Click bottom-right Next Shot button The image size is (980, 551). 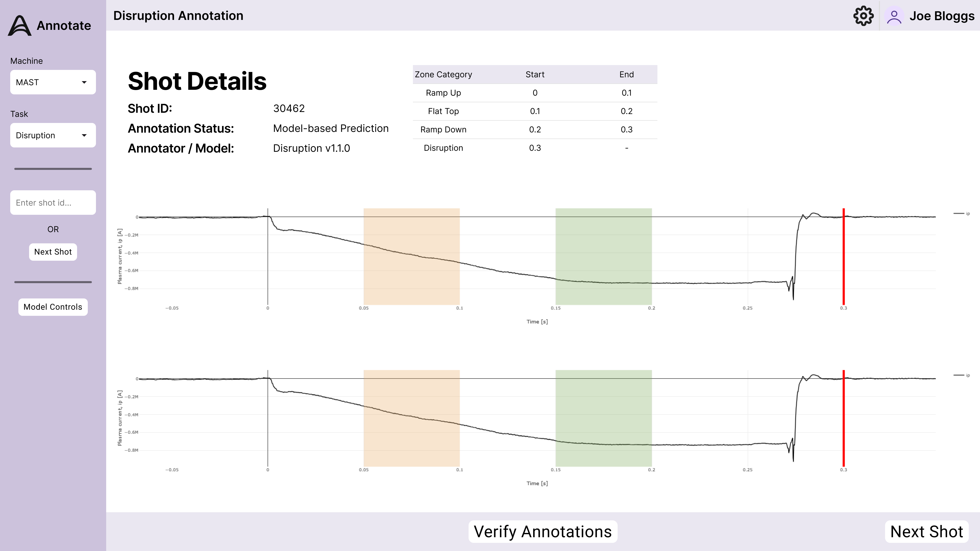coord(926,531)
